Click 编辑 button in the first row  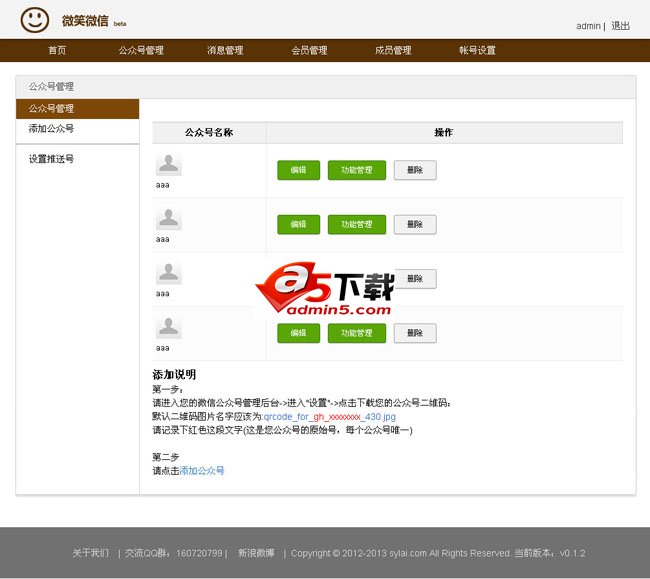pos(298,170)
